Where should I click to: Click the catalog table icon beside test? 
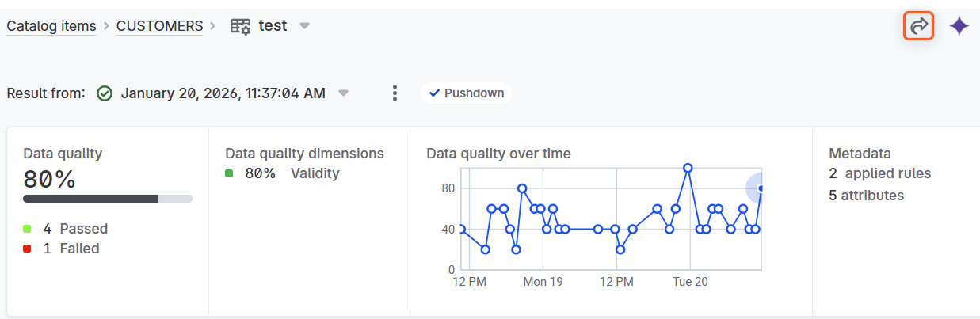(240, 26)
